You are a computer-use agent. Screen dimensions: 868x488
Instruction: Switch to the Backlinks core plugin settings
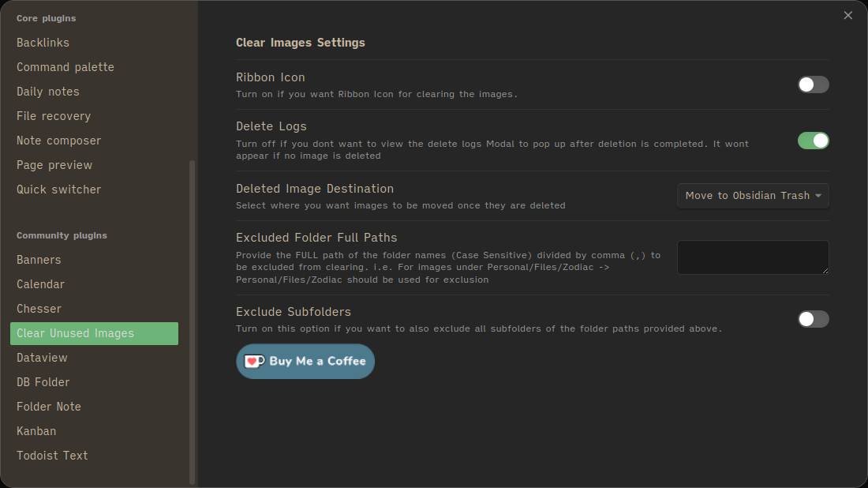click(x=43, y=42)
